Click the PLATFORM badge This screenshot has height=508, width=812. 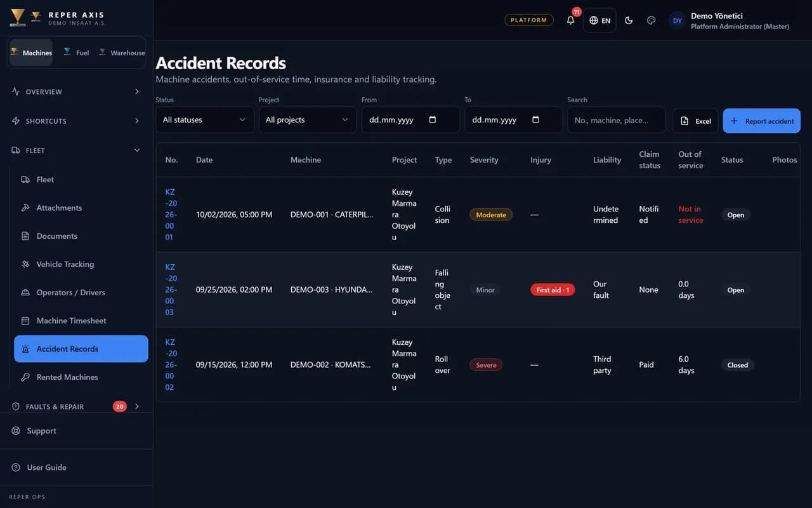pyautogui.click(x=529, y=20)
